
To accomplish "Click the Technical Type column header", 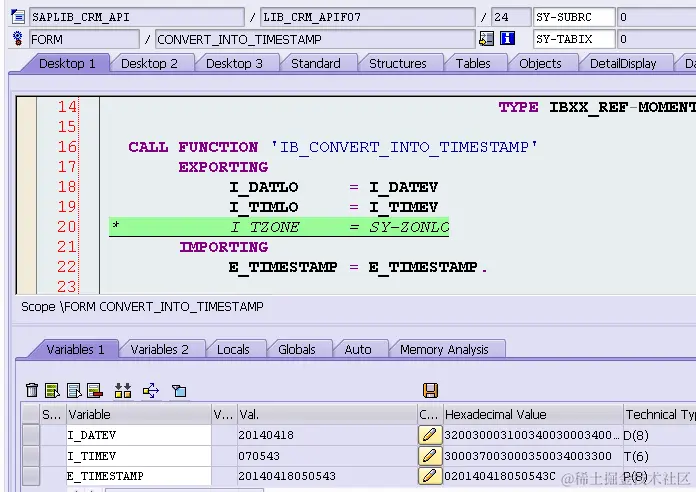I will (660, 414).
